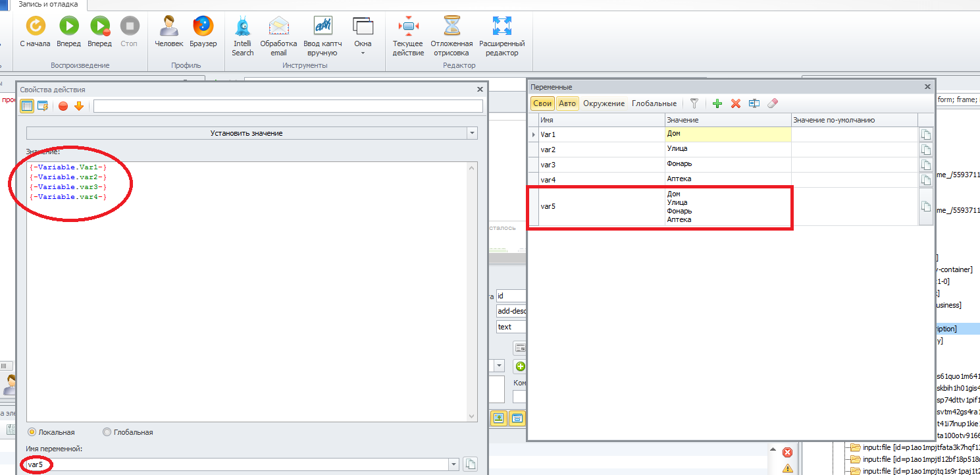Open the 'Имя переменной' combo box dropdown

454,464
